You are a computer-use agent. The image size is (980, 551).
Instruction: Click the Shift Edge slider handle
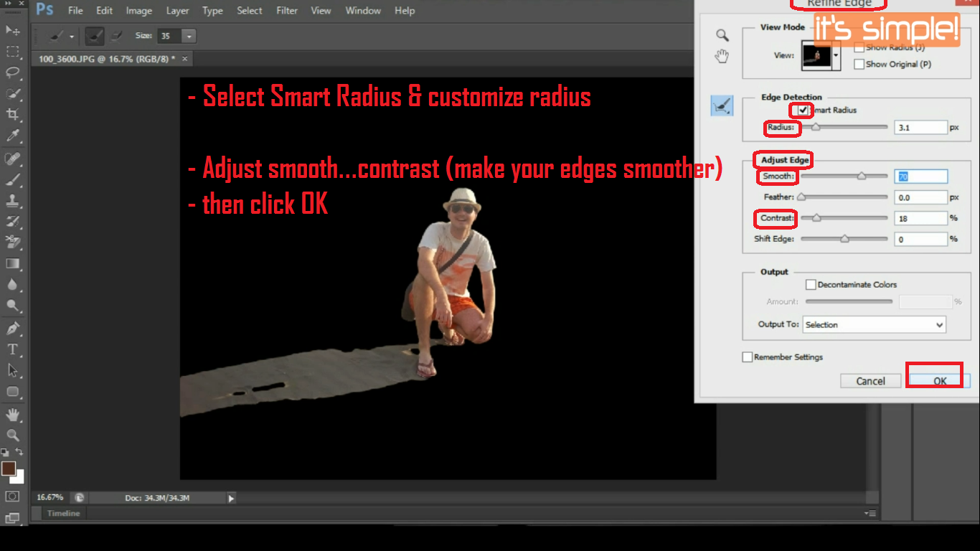tap(844, 239)
